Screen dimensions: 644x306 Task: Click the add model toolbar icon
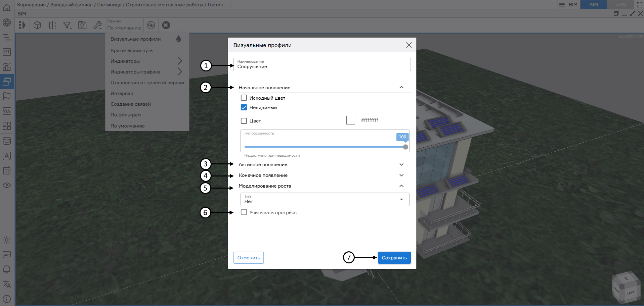point(82,25)
